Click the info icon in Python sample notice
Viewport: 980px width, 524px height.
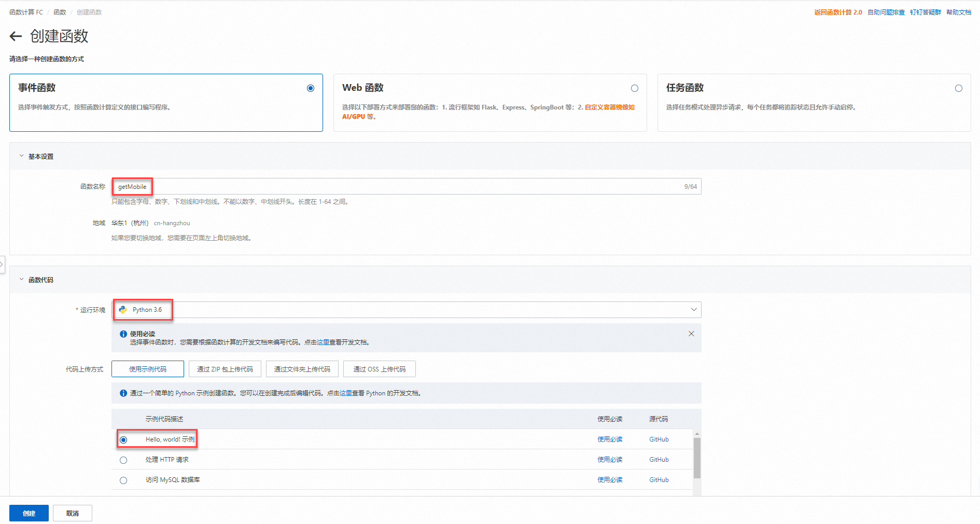point(123,393)
